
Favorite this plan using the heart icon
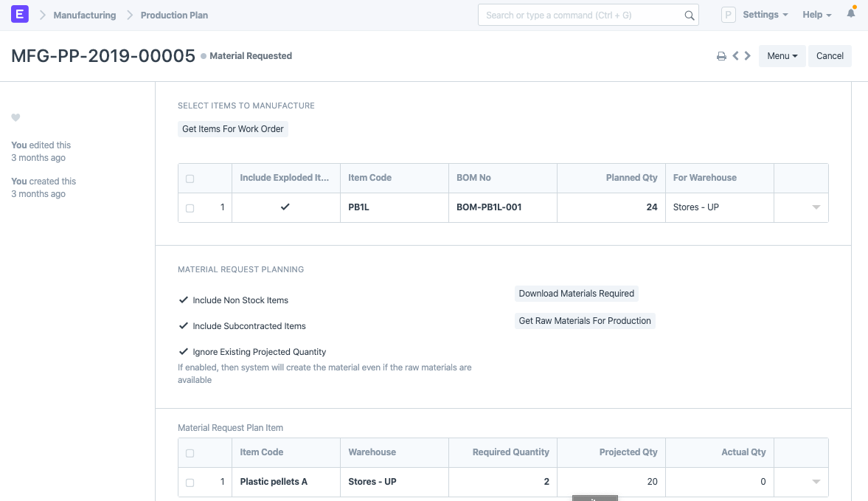(15, 117)
